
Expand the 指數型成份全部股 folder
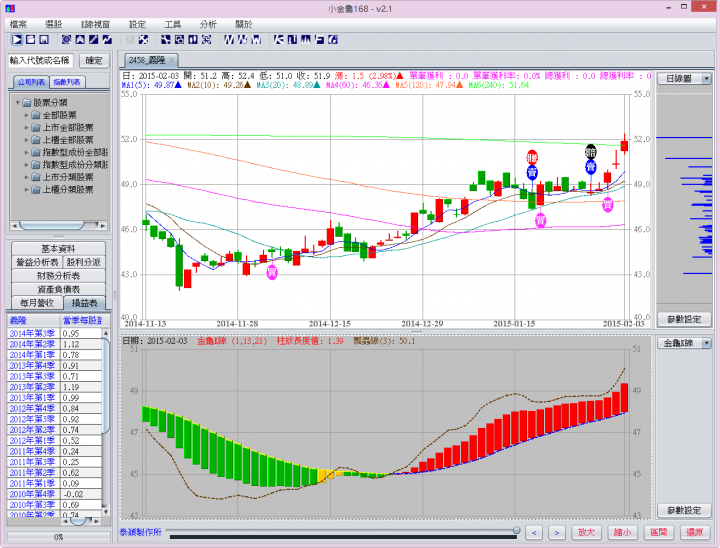coord(26,152)
